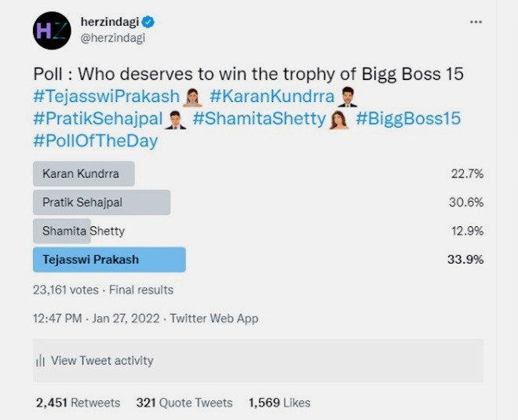Open the #BiggBoss15 hashtag
This screenshot has width=518, height=420.
408,119
